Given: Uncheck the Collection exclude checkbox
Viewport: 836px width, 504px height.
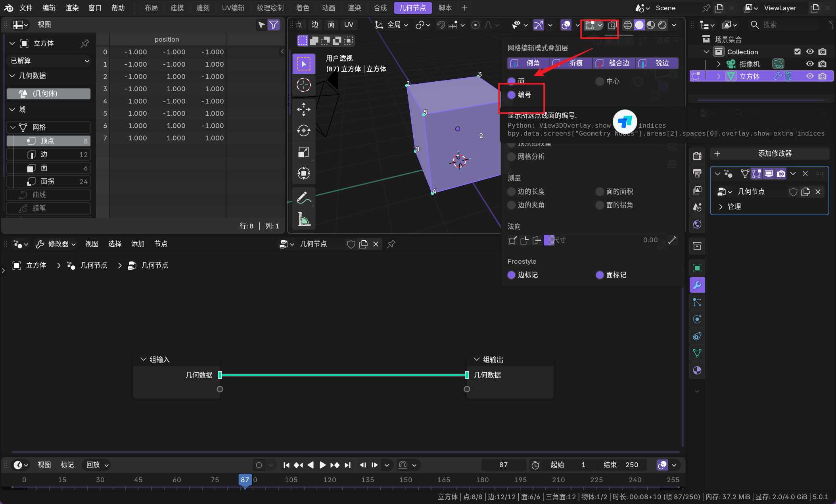Looking at the screenshot, I should [798, 52].
